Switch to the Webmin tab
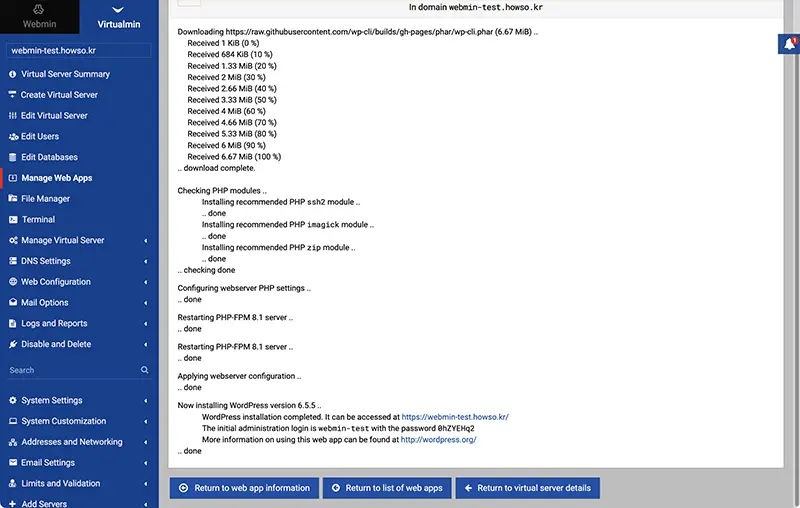 pyautogui.click(x=39, y=17)
